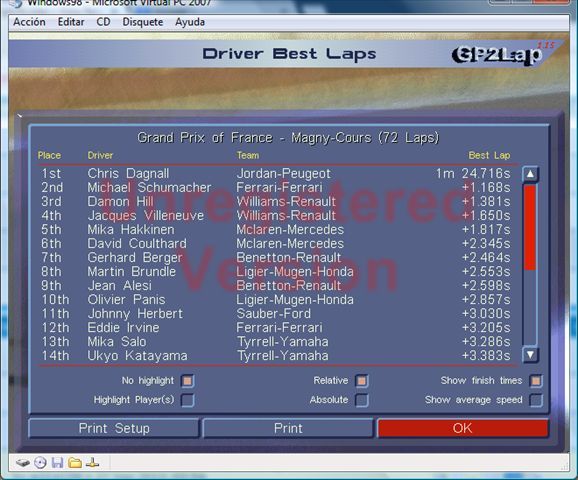The height and width of the screenshot is (480, 578).
Task: Select the Olivier Panis row
Action: click(x=276, y=300)
